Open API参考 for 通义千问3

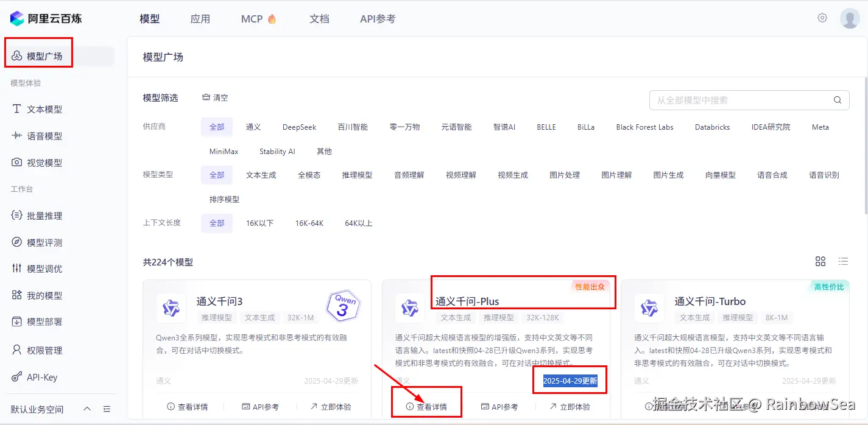260,407
